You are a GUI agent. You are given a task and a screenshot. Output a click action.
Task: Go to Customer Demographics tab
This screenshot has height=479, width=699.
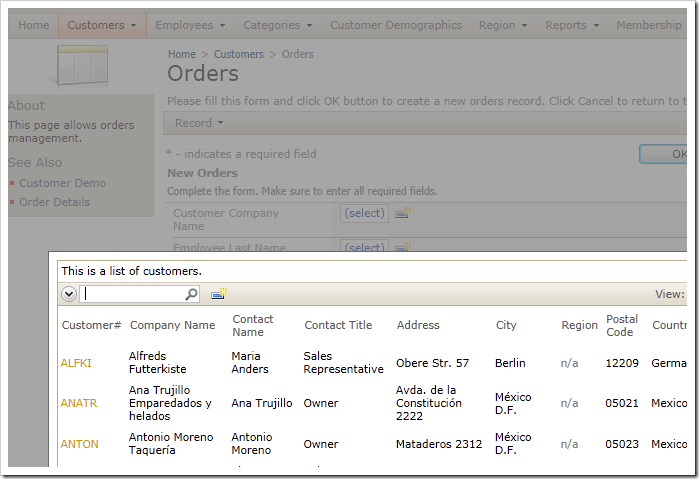396,25
